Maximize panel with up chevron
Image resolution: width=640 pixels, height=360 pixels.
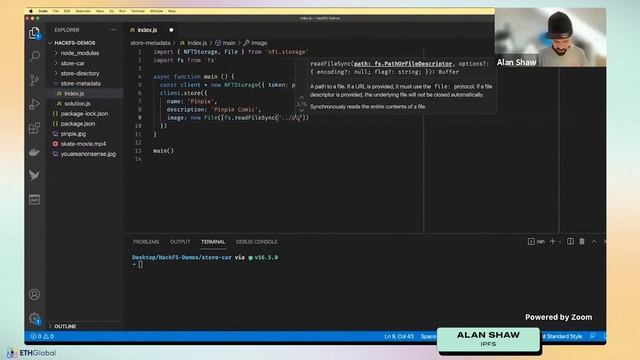click(x=594, y=242)
